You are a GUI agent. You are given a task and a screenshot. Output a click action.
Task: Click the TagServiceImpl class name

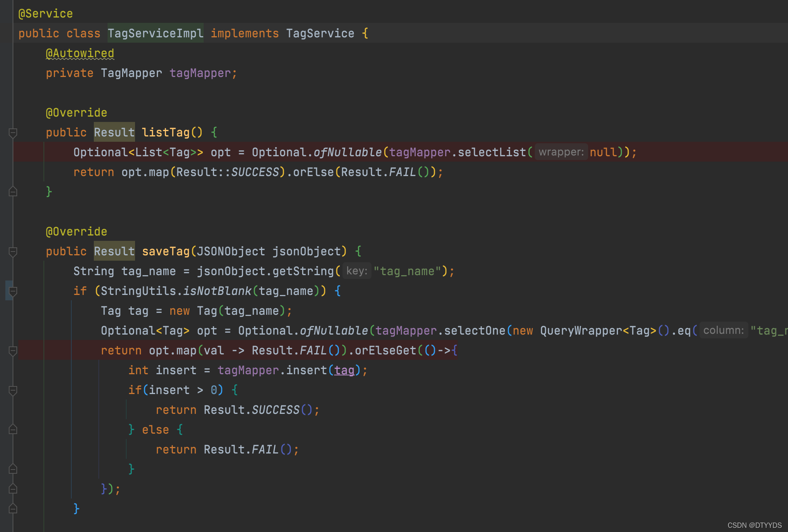tap(155, 34)
